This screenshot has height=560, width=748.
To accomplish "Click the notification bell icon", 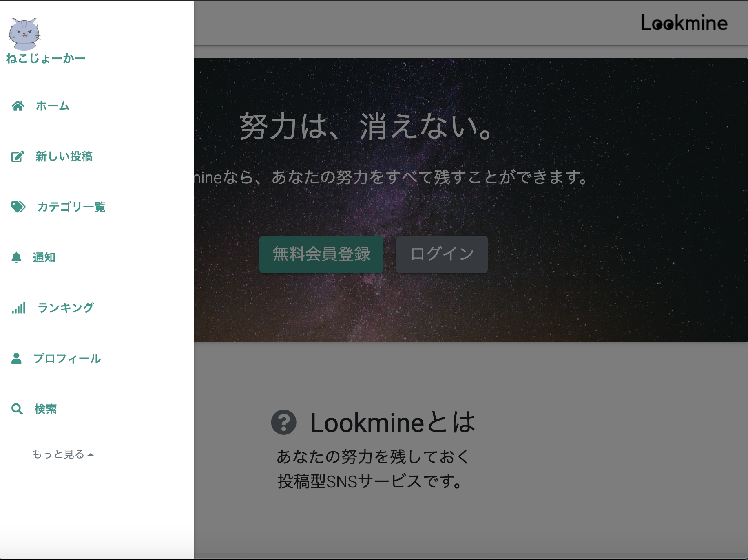I will [16, 258].
